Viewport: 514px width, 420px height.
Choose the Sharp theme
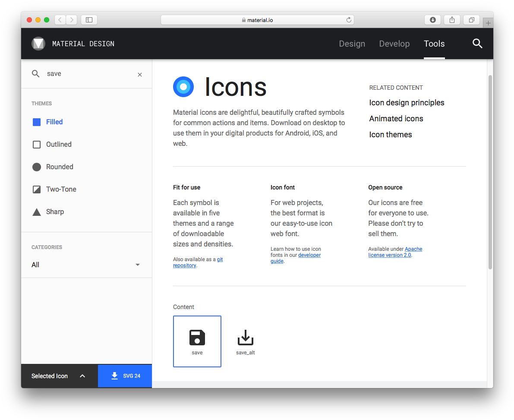point(48,212)
